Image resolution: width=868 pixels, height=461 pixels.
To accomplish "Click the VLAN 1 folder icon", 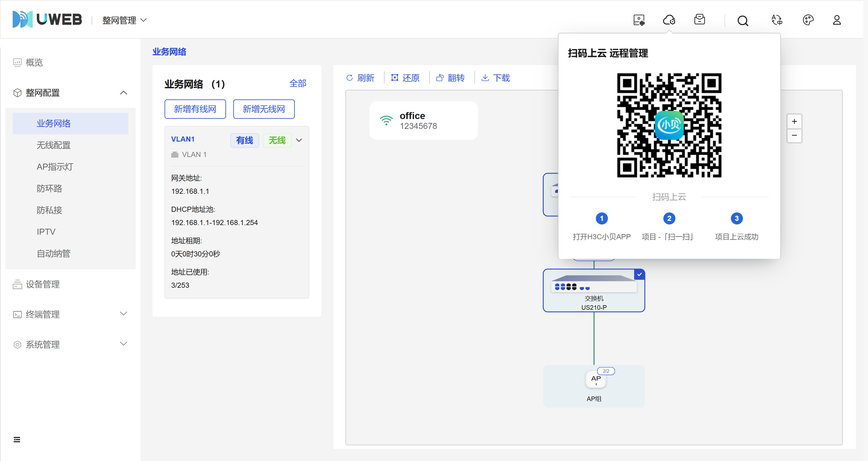I will click(175, 155).
